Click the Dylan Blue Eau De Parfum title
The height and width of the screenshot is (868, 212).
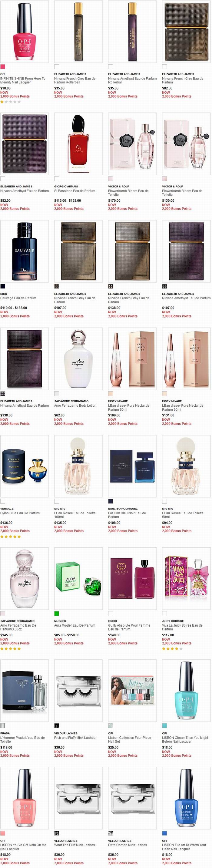[20, 513]
